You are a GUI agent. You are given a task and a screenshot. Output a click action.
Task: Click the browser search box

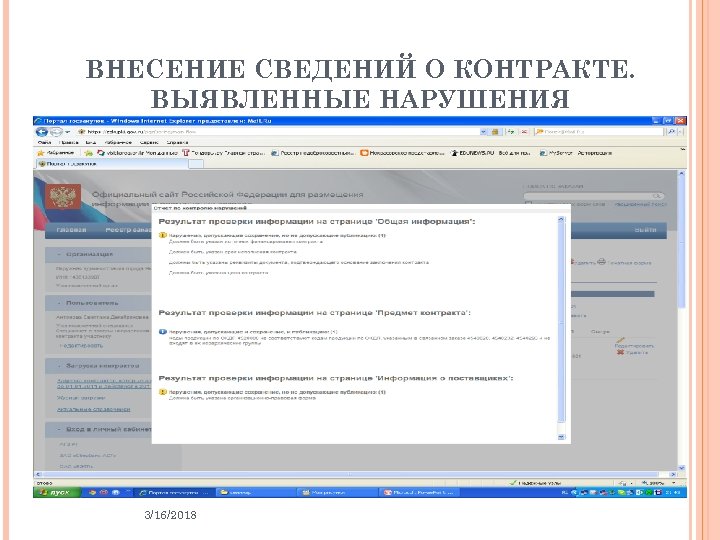[x=599, y=132]
